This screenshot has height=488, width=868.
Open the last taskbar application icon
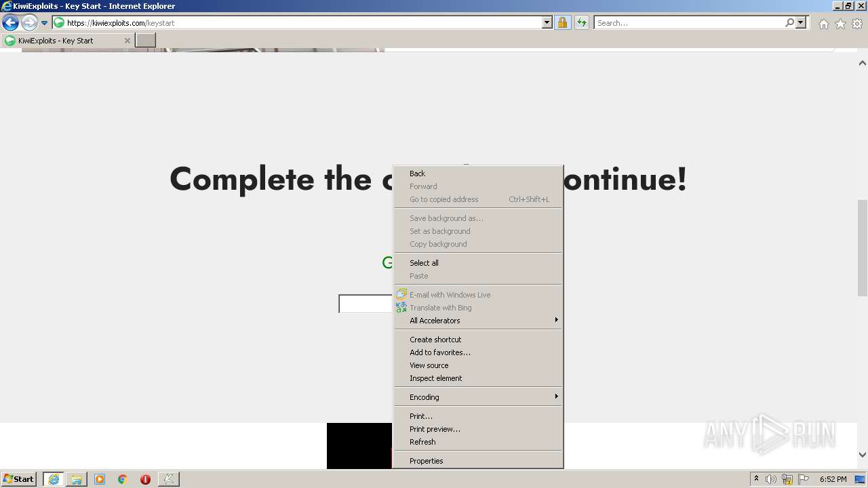coord(168,479)
